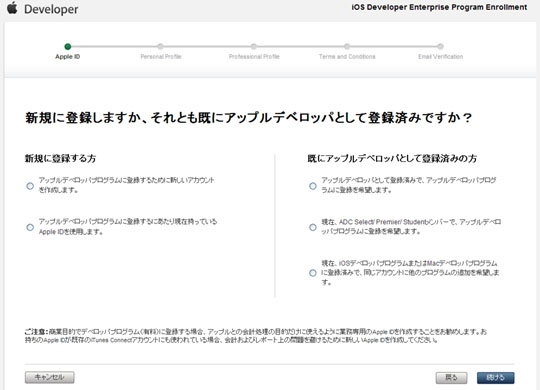Click the main question heading 新規に登録しますか
This screenshot has height=390, width=540.
coord(248,118)
